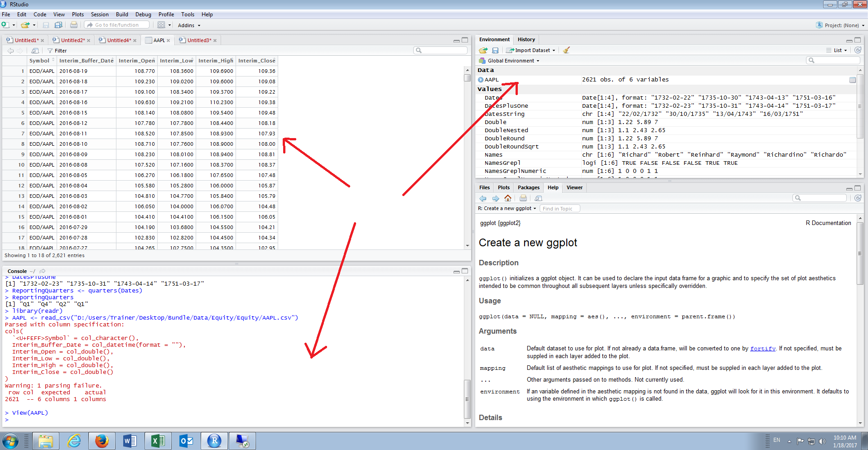Screen dimensions: 868x450
Task: Open the Addins dropdown
Action: pyautogui.click(x=189, y=25)
